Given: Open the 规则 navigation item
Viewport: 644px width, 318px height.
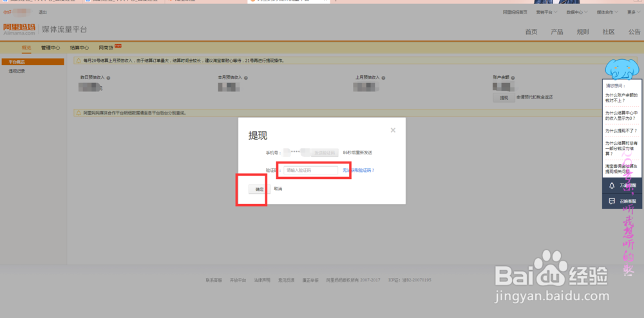Looking at the screenshot, I should pos(583,32).
